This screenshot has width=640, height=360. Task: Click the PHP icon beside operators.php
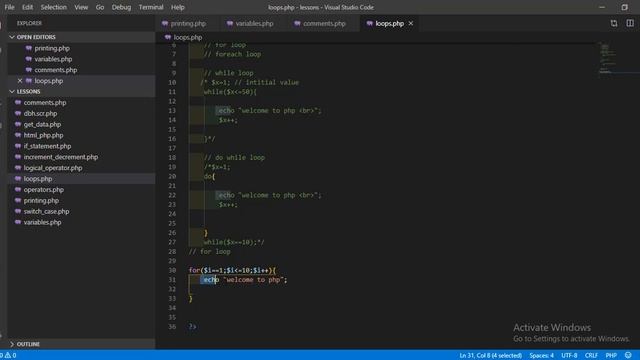[18, 190]
